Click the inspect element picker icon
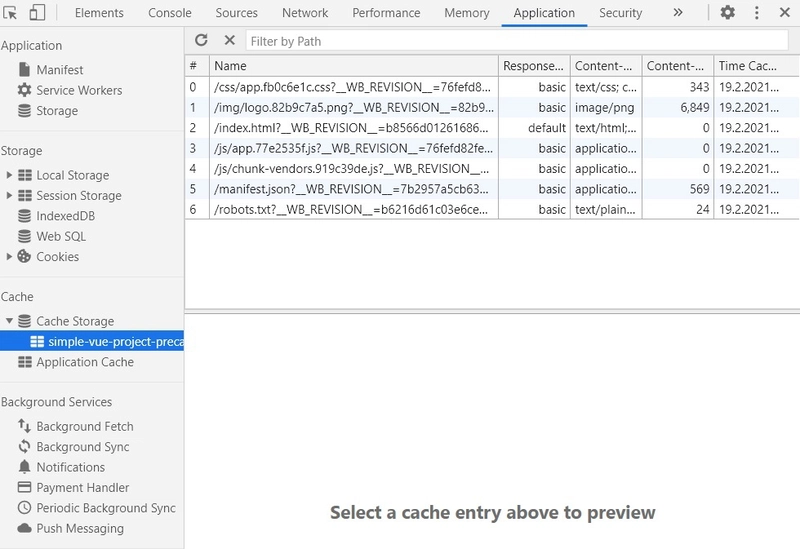 (11, 13)
